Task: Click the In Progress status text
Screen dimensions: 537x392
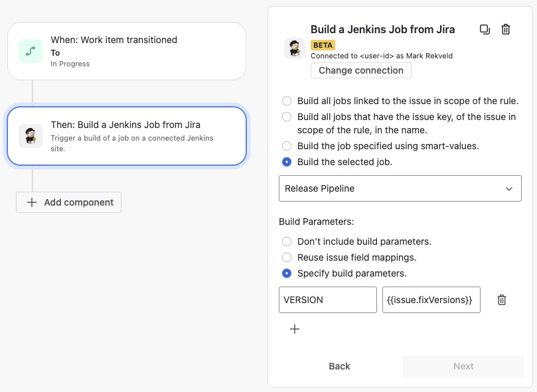Action: (70, 64)
